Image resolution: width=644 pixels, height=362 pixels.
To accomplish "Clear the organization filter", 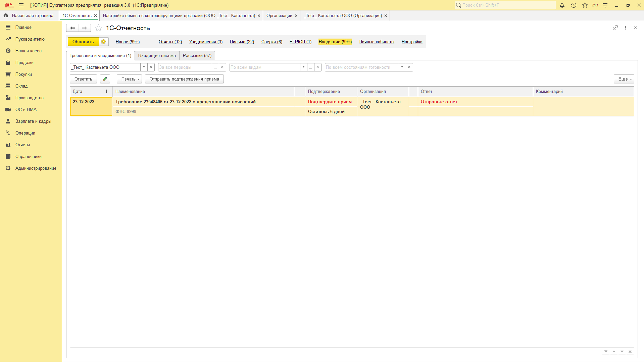I will tap(151, 67).
